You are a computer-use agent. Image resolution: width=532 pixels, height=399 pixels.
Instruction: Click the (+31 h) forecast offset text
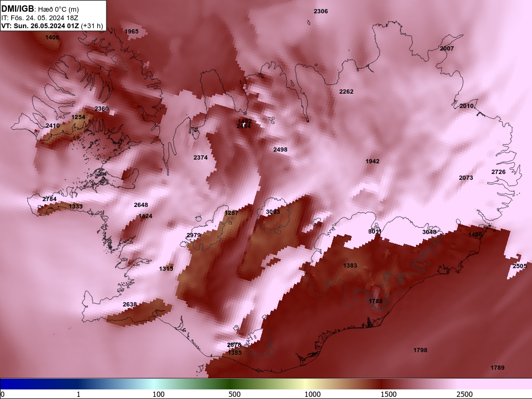pos(92,26)
